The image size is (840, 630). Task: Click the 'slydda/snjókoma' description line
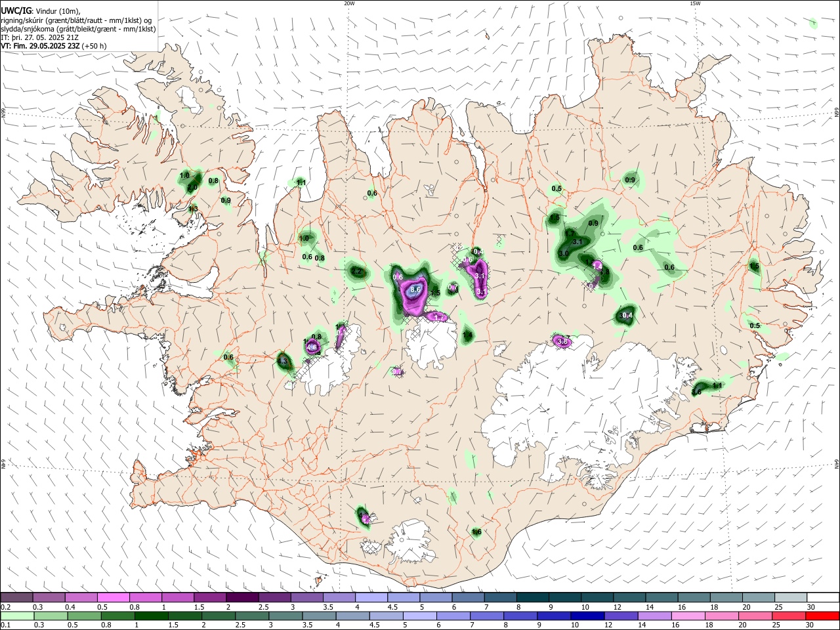pos(78,29)
